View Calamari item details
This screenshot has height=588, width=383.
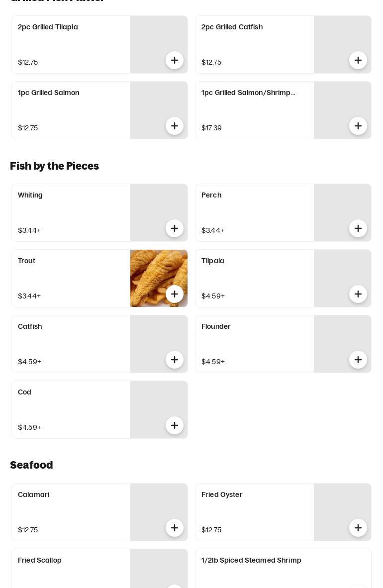pos(33,494)
